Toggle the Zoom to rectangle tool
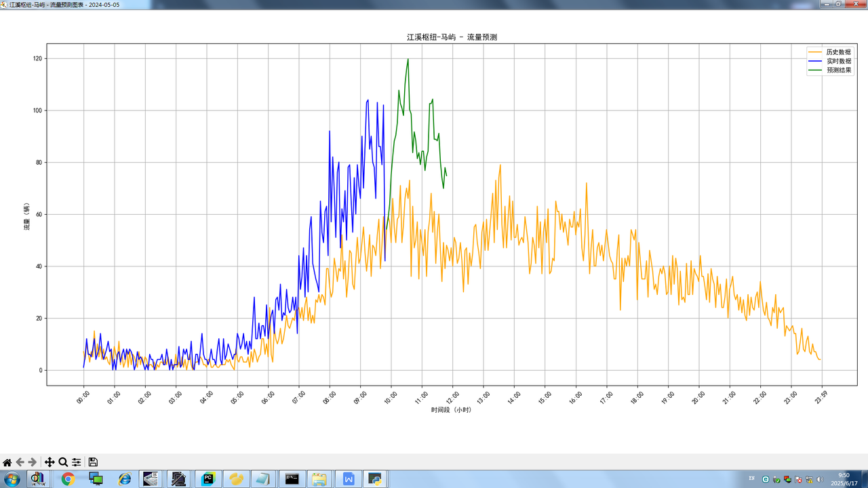The width and height of the screenshot is (868, 488). (x=63, y=462)
